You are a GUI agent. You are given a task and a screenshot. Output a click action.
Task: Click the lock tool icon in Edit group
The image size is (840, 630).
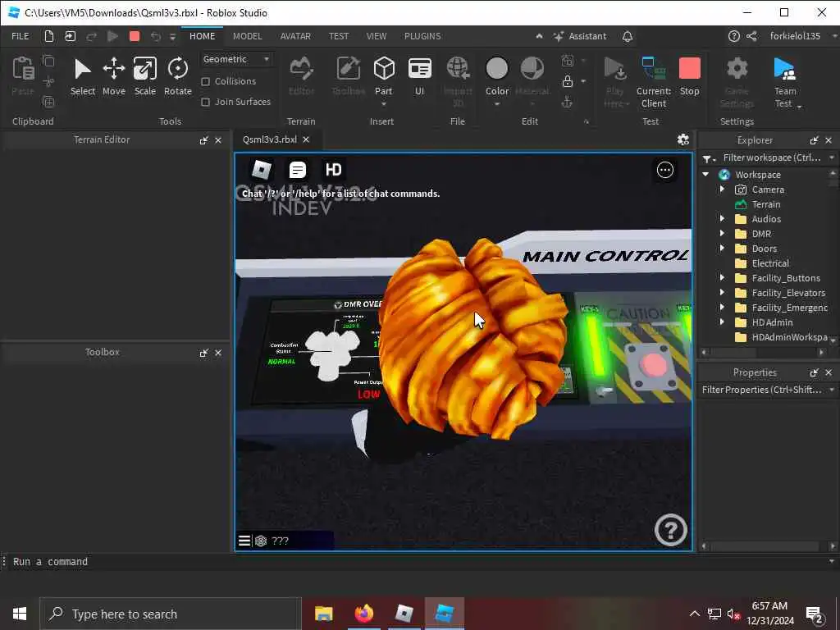pos(568,81)
